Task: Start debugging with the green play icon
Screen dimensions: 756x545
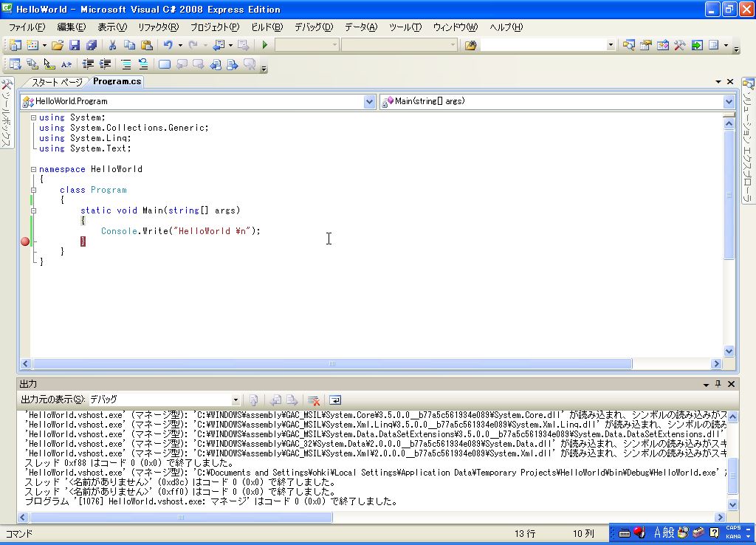Action: (265, 45)
